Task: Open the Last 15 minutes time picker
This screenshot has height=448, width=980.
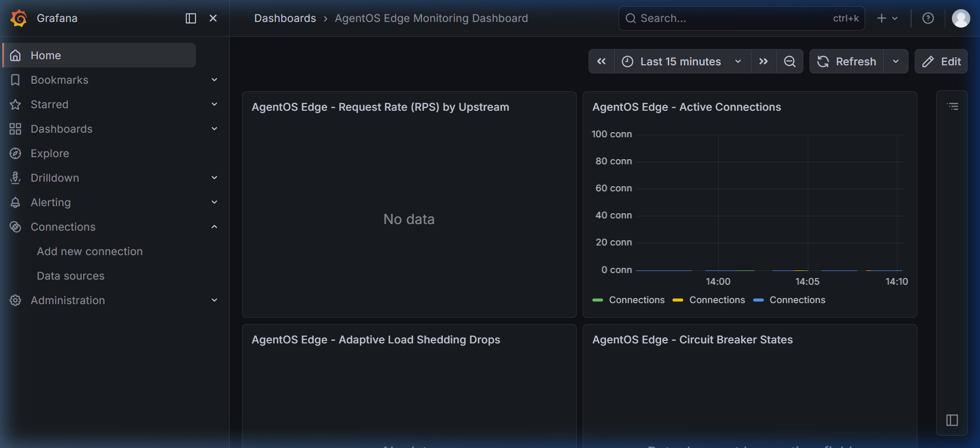Action: (682, 62)
